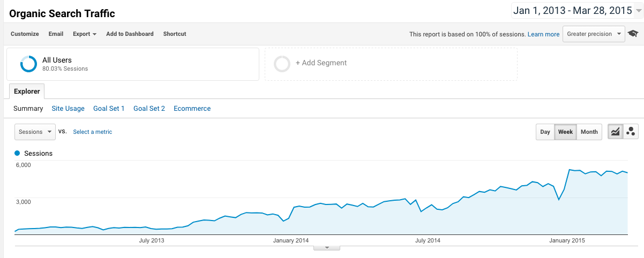This screenshot has height=258, width=644.
Task: Open the date range picker dropdown
Action: 578,10
